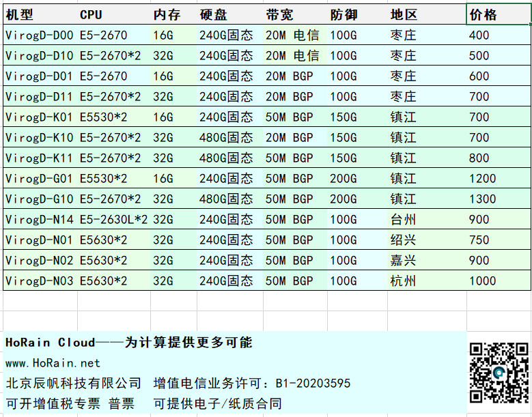Select the price 400 cell
Screen dimensions: 532x417
(499, 35)
